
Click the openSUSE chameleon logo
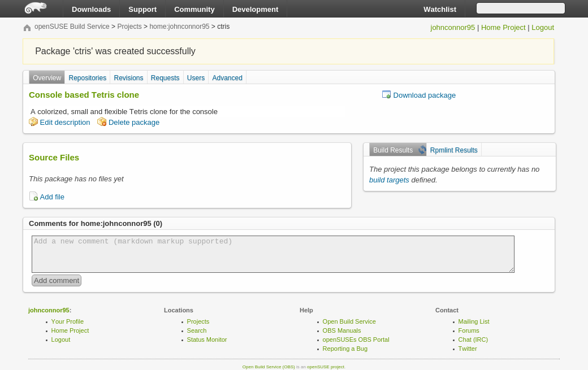pyautogui.click(x=36, y=8)
